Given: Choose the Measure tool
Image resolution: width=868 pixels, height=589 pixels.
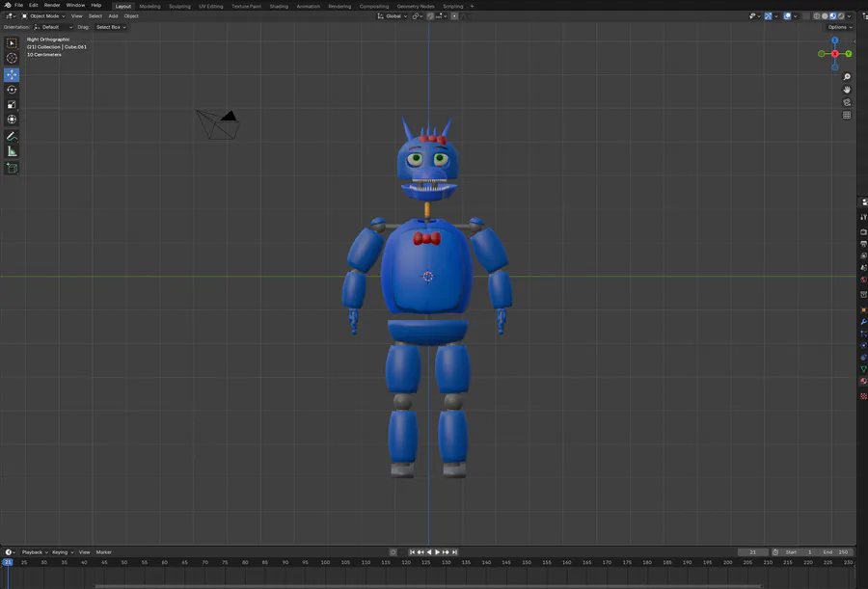Looking at the screenshot, I should [x=12, y=151].
